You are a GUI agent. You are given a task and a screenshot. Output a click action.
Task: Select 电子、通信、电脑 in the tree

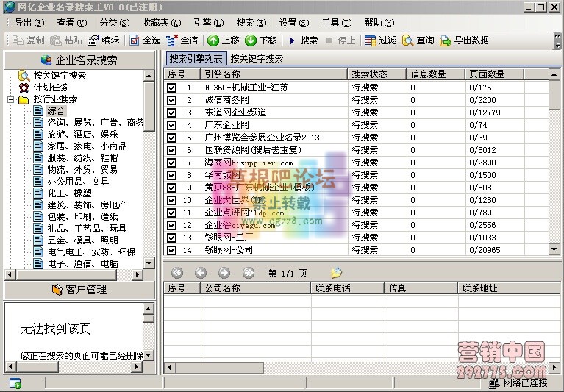83,264
